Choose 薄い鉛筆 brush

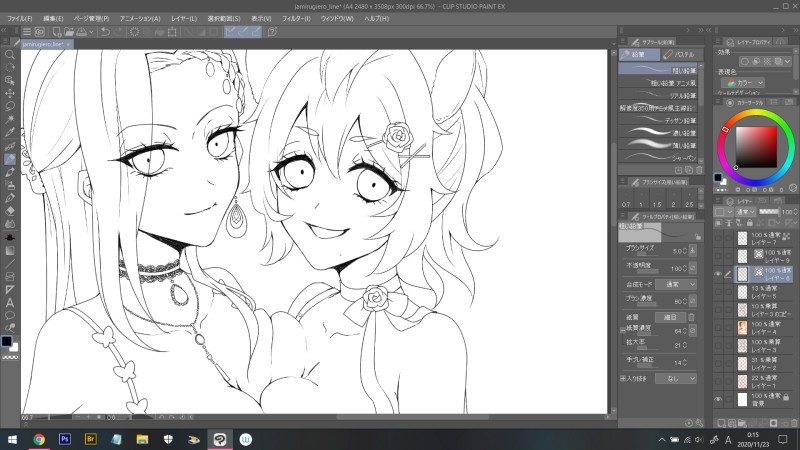tap(658, 145)
